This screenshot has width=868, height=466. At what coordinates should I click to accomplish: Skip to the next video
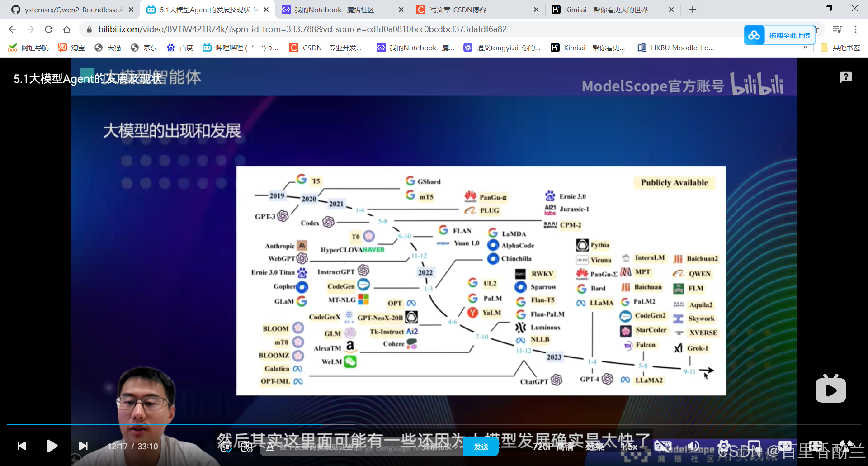point(83,446)
